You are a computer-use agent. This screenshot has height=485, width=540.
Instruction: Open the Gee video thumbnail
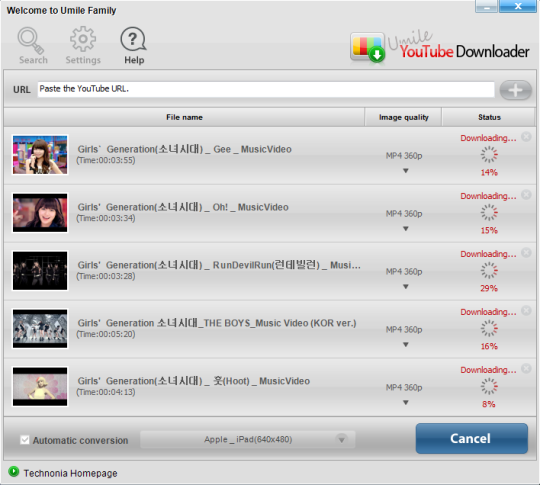pos(40,155)
